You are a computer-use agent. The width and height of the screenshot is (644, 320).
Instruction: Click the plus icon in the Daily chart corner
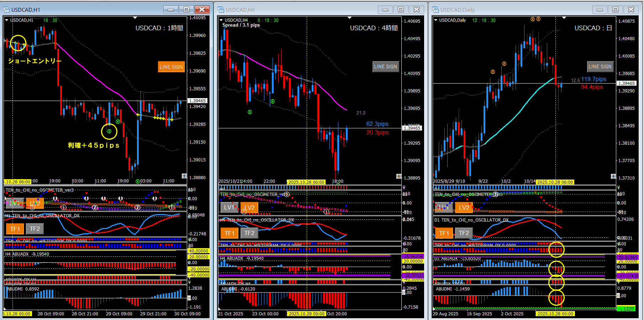coord(613,176)
